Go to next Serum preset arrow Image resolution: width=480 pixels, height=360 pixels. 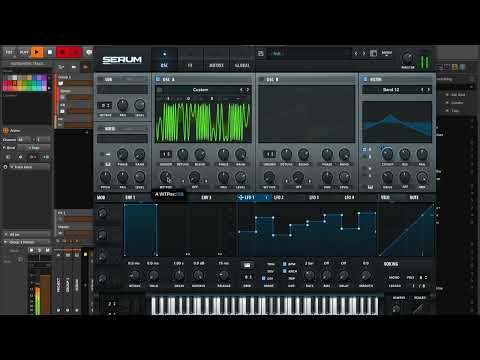364,53
